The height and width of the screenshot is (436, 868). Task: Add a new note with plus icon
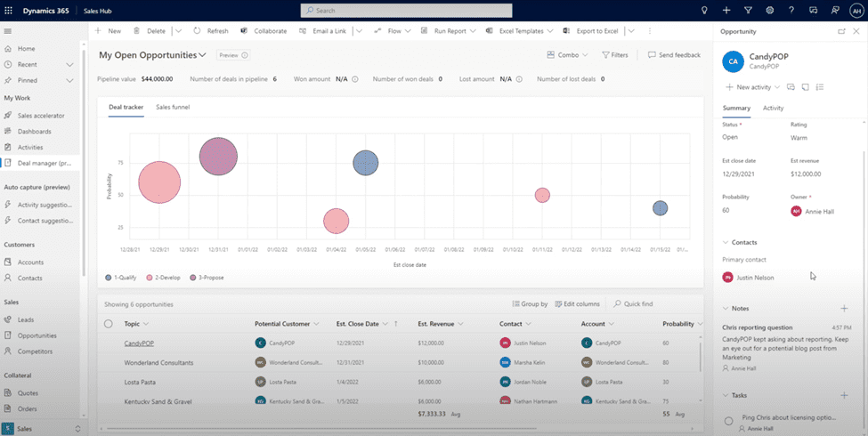[844, 308]
